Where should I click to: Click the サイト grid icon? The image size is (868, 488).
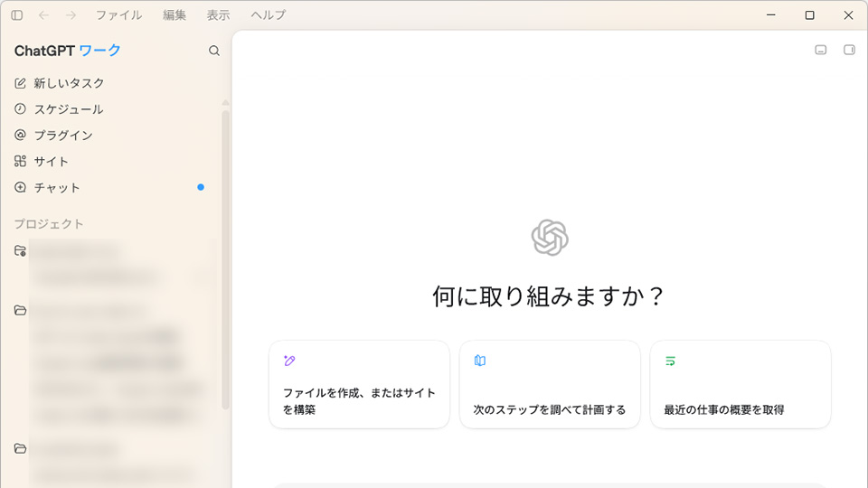(x=20, y=161)
